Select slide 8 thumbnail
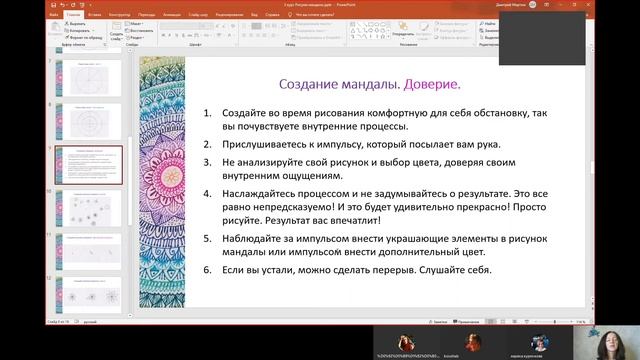The width and height of the screenshot is (640, 360). [x=89, y=122]
